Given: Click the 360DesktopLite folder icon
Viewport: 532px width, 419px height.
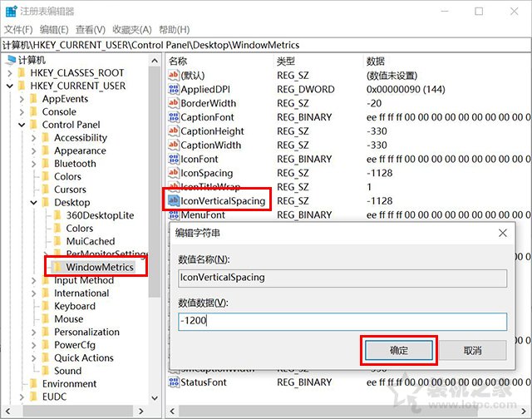Looking at the screenshot, I should click(57, 215).
